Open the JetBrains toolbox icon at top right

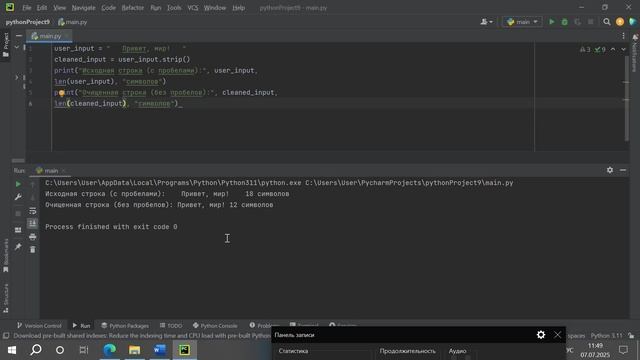pyautogui.click(x=633, y=22)
